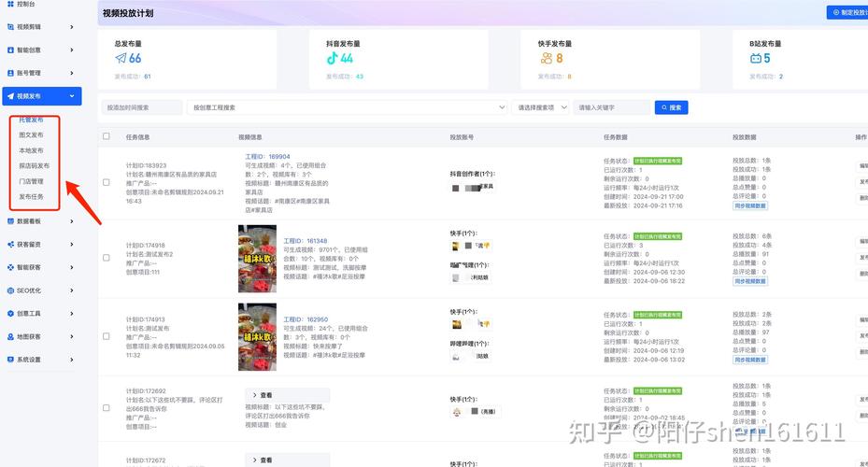Click the 地图获客 menu chevron

(71, 336)
